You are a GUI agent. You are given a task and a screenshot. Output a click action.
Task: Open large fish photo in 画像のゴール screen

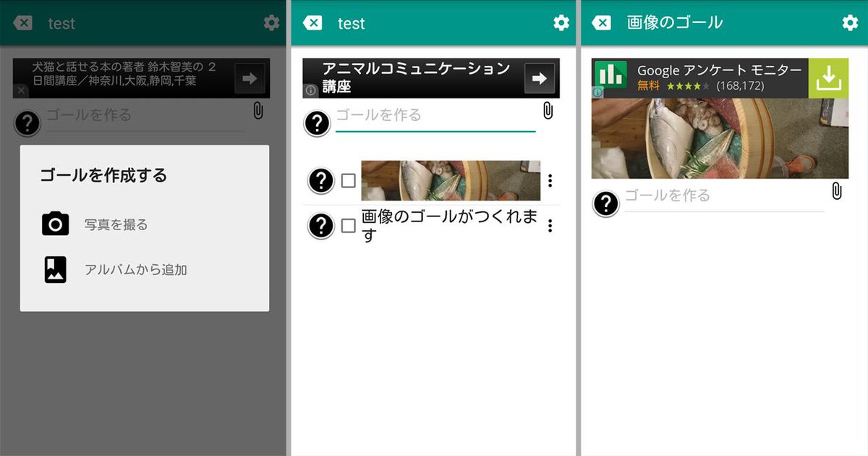click(x=720, y=138)
